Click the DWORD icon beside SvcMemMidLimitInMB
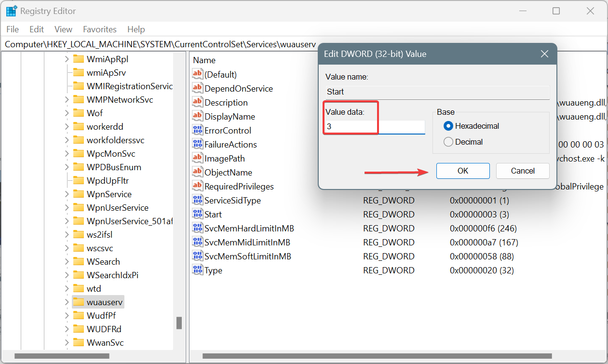 198,242
